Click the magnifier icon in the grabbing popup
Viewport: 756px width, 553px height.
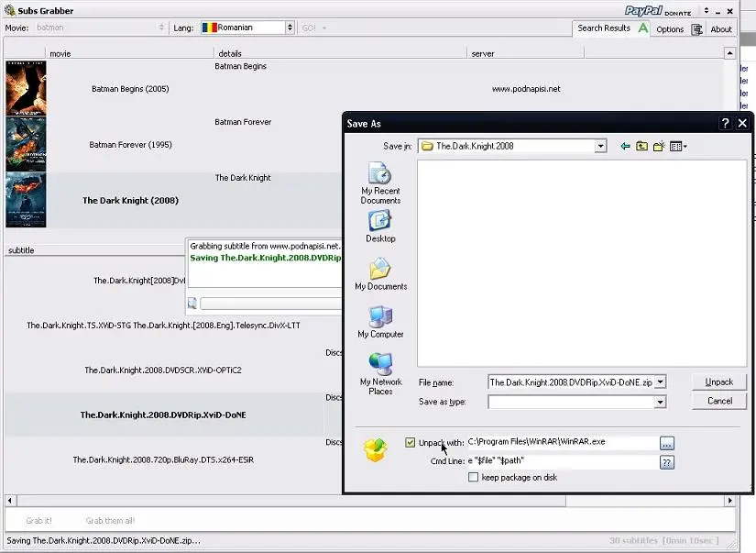192,303
